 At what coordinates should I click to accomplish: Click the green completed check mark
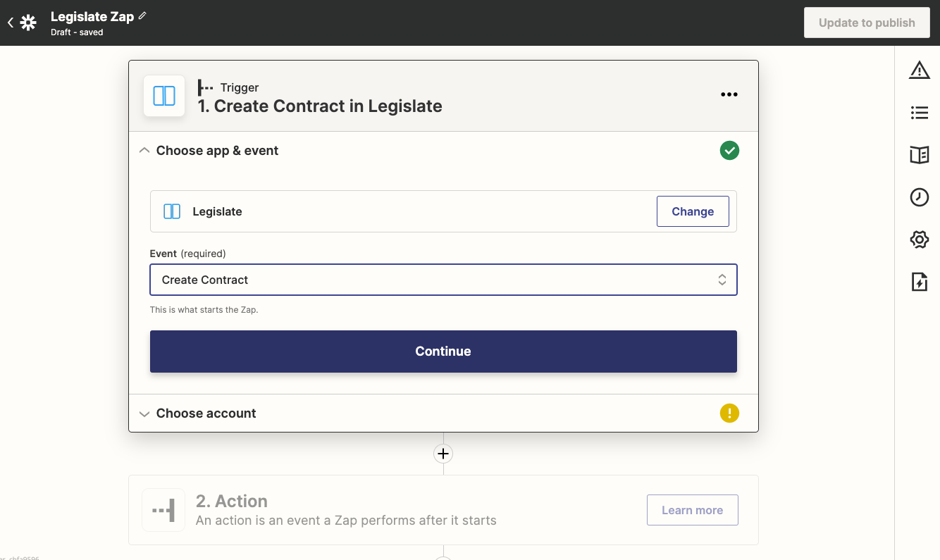[x=729, y=150]
